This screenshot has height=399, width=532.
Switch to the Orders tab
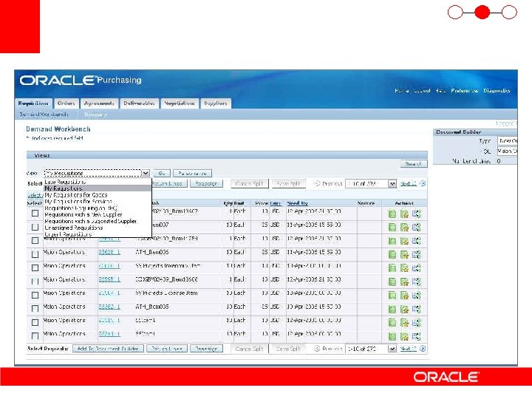coord(66,103)
